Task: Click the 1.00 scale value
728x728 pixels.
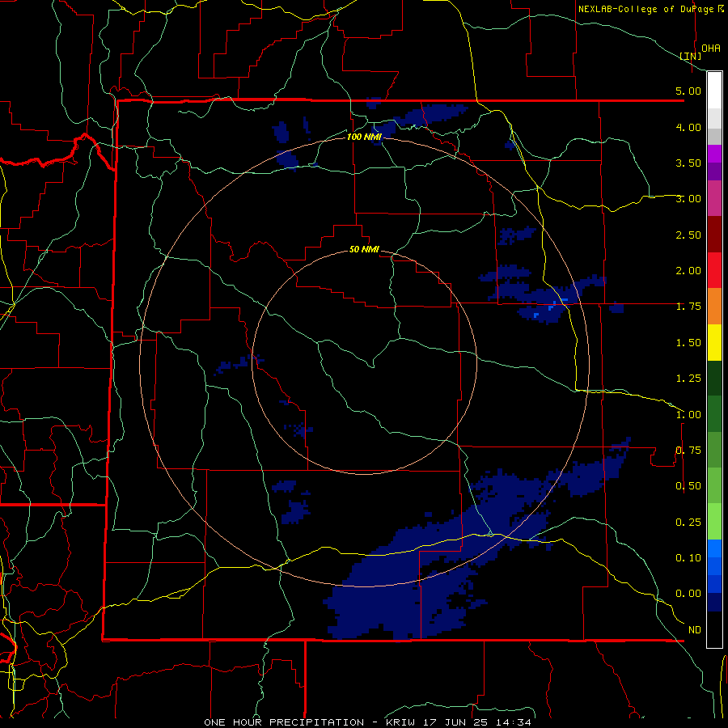Action: pyautogui.click(x=688, y=415)
